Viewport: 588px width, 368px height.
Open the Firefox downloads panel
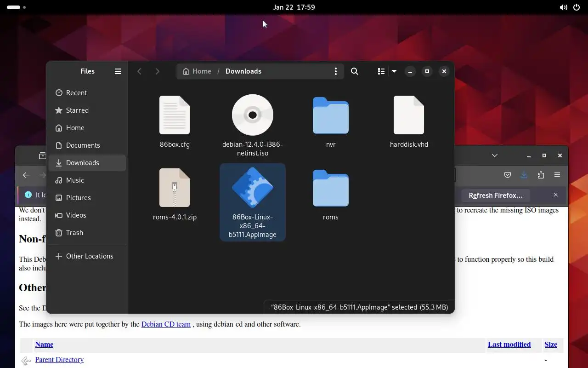[x=524, y=175]
